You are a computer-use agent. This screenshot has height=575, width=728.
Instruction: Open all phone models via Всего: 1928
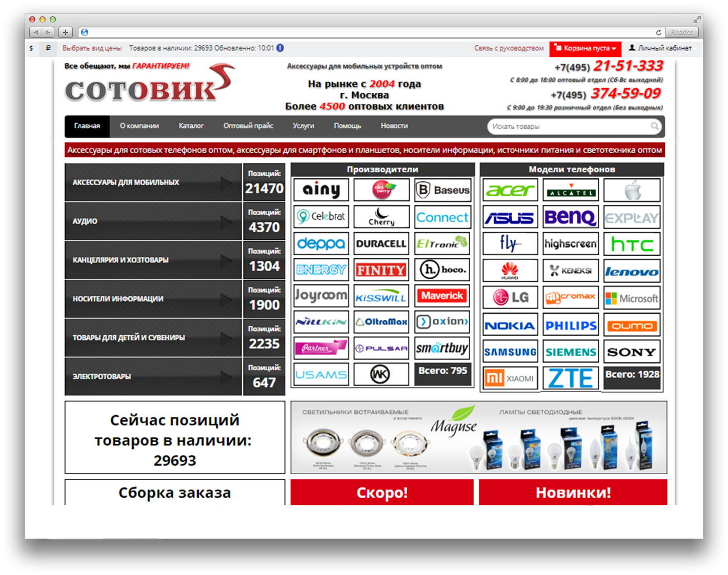pyautogui.click(x=632, y=378)
